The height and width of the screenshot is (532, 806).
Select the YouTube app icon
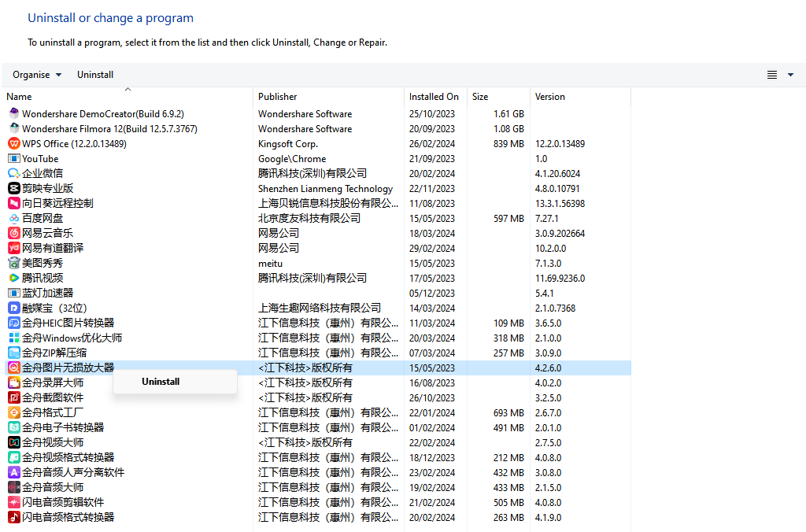click(x=13, y=158)
